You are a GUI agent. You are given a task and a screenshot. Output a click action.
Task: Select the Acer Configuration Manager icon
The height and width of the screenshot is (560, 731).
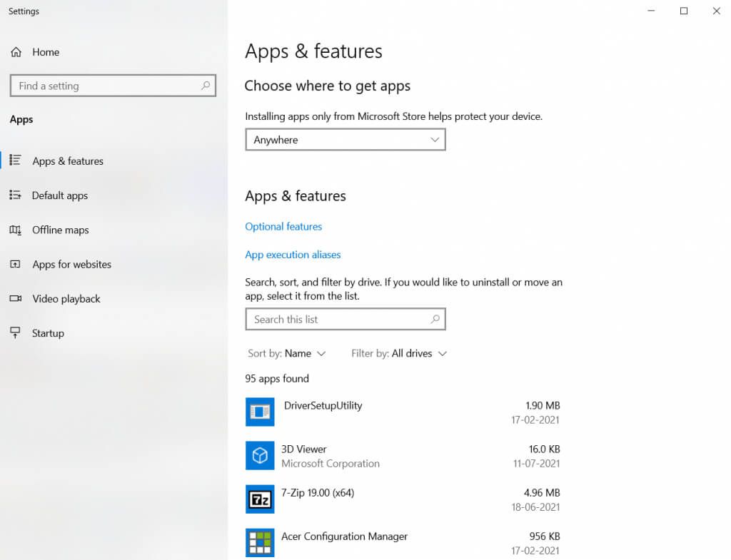pyautogui.click(x=260, y=542)
